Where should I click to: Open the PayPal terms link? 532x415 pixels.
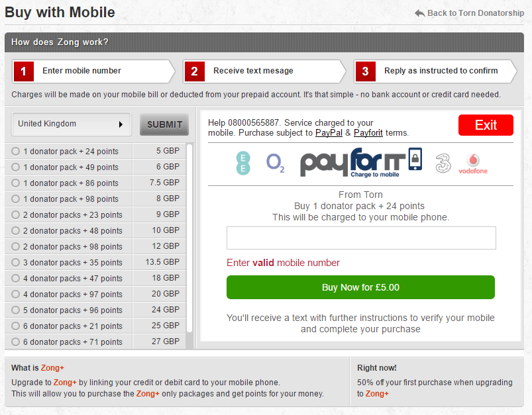tap(329, 132)
